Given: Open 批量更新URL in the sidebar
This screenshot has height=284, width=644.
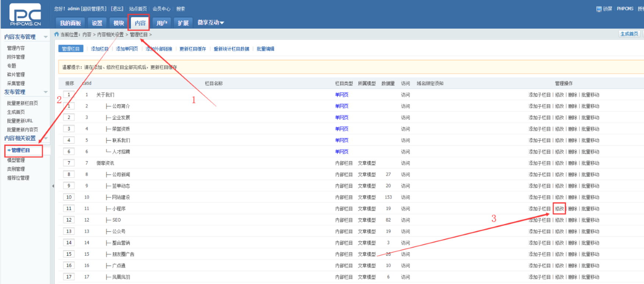Looking at the screenshot, I should pos(20,121).
